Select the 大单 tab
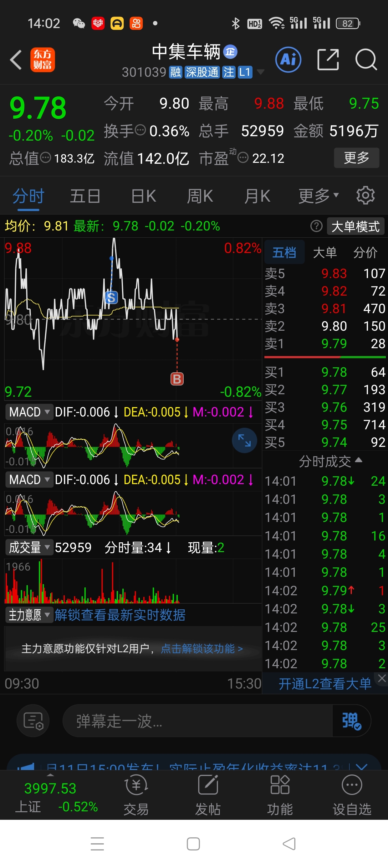 tap(325, 252)
